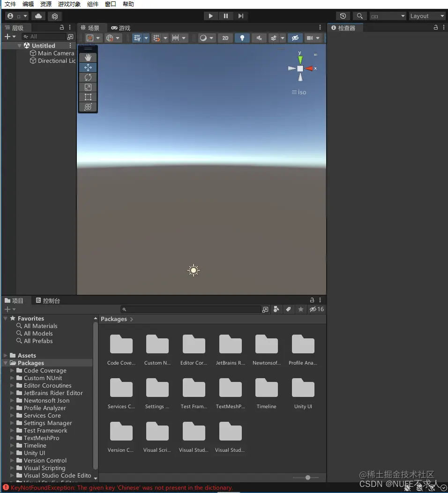Collapse the Packages folder tree

coord(5,363)
